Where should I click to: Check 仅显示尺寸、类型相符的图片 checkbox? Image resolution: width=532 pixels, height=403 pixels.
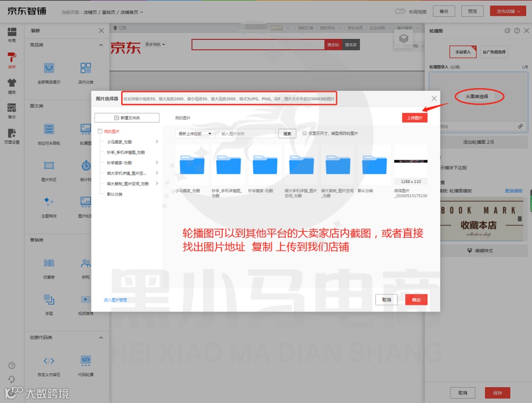[304, 133]
